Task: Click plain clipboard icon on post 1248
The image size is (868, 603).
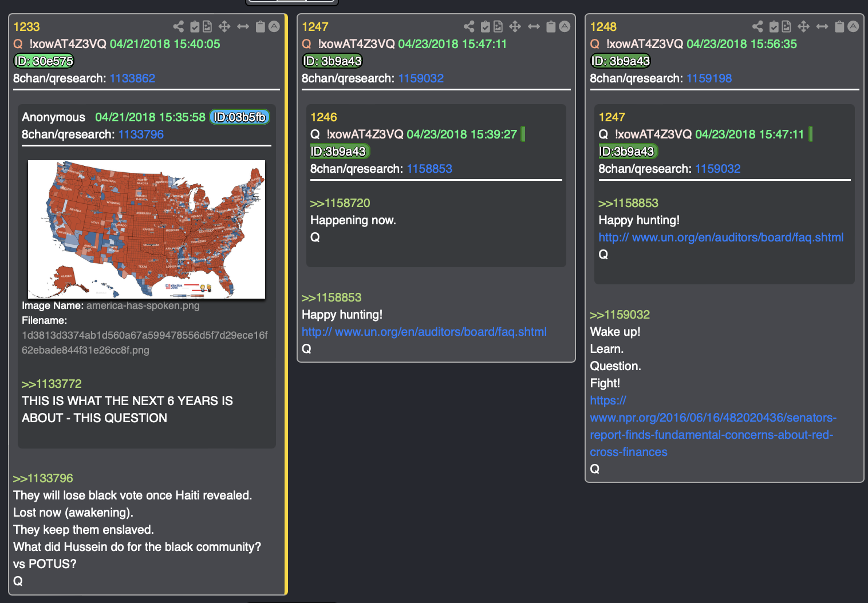Action: 839,26
